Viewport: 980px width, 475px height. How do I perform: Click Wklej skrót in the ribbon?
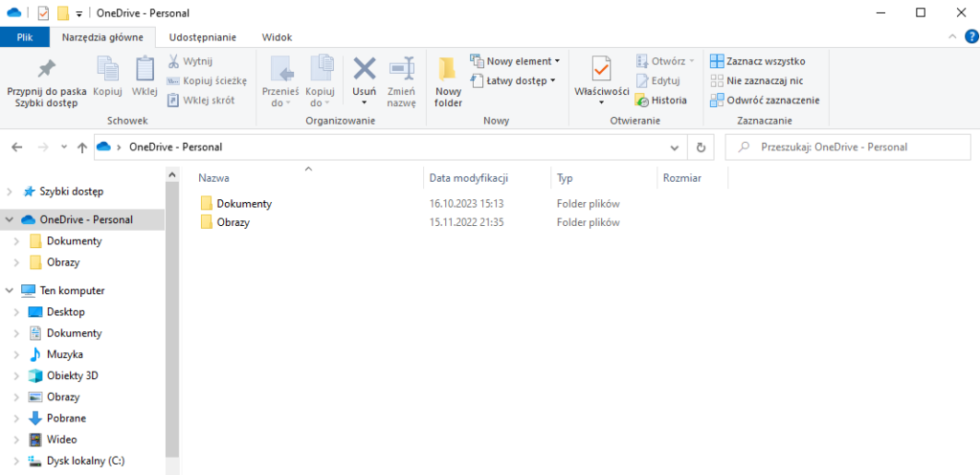[201, 100]
